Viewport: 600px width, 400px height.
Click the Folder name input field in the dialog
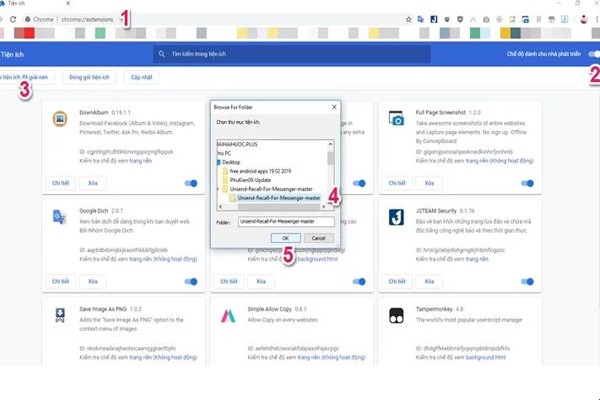[286, 222]
